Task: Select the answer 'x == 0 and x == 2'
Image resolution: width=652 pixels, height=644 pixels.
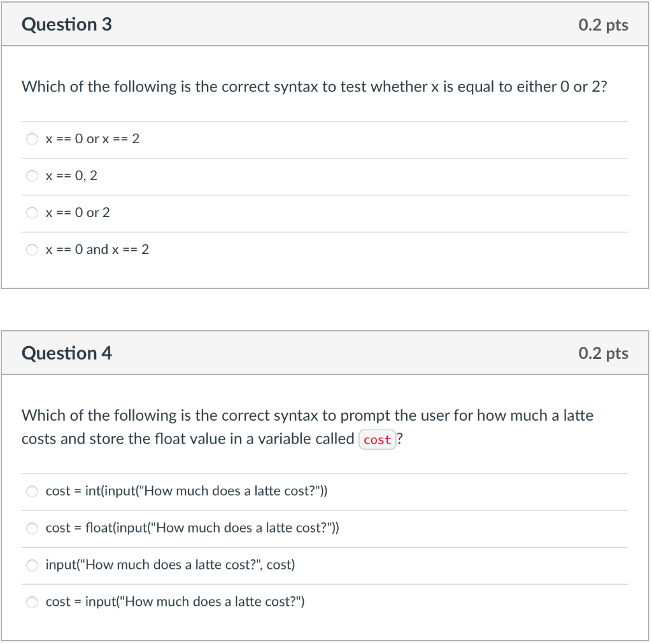Action: 32,249
